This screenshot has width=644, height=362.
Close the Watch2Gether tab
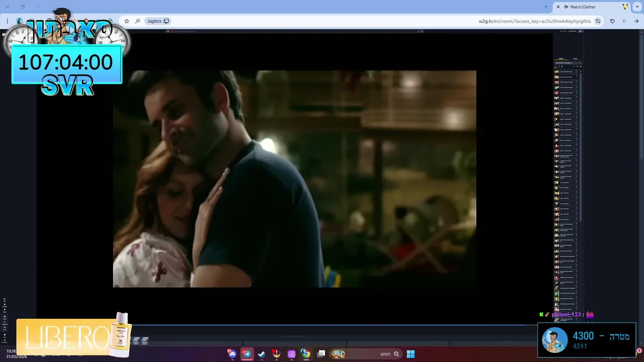click(558, 7)
